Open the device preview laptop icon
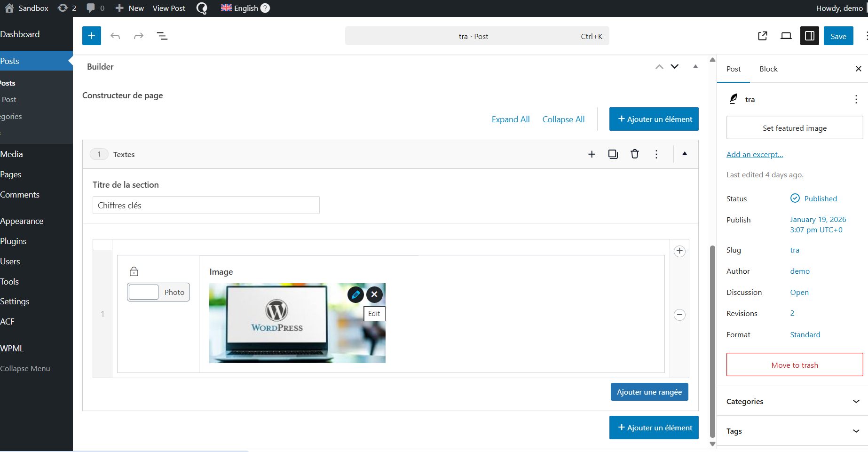Screen dimensions: 868x452 click(786, 36)
